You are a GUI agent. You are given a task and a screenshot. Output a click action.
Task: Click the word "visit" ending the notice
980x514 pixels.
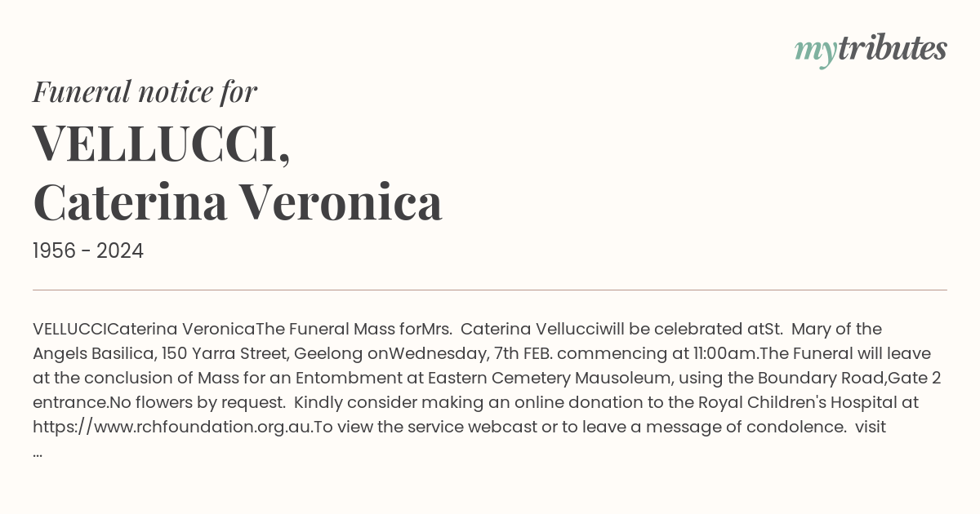tap(871, 427)
